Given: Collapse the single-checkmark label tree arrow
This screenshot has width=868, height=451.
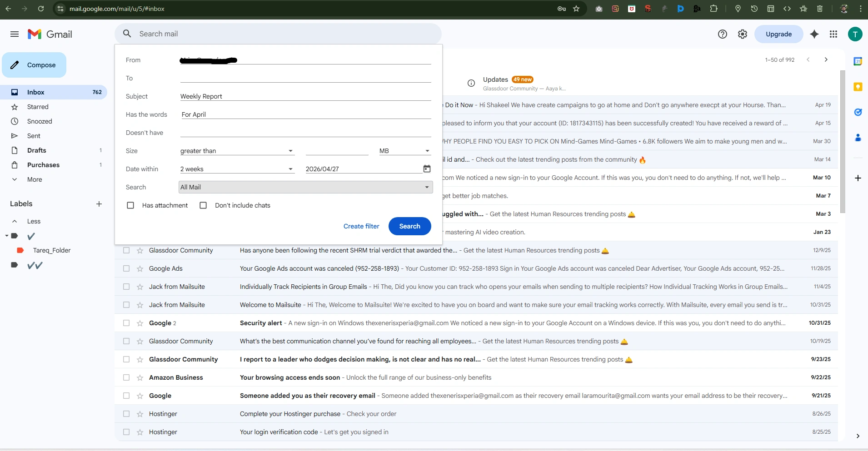Looking at the screenshot, I should click(x=6, y=236).
